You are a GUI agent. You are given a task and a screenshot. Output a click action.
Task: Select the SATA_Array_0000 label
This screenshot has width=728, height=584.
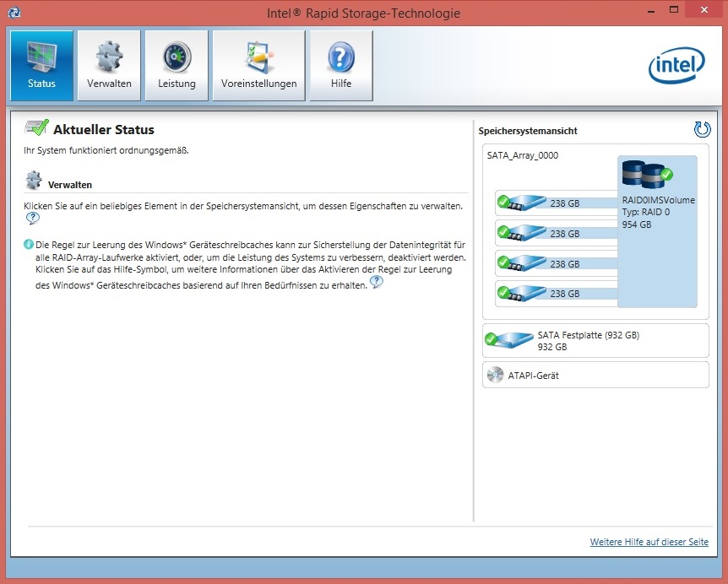click(x=522, y=155)
